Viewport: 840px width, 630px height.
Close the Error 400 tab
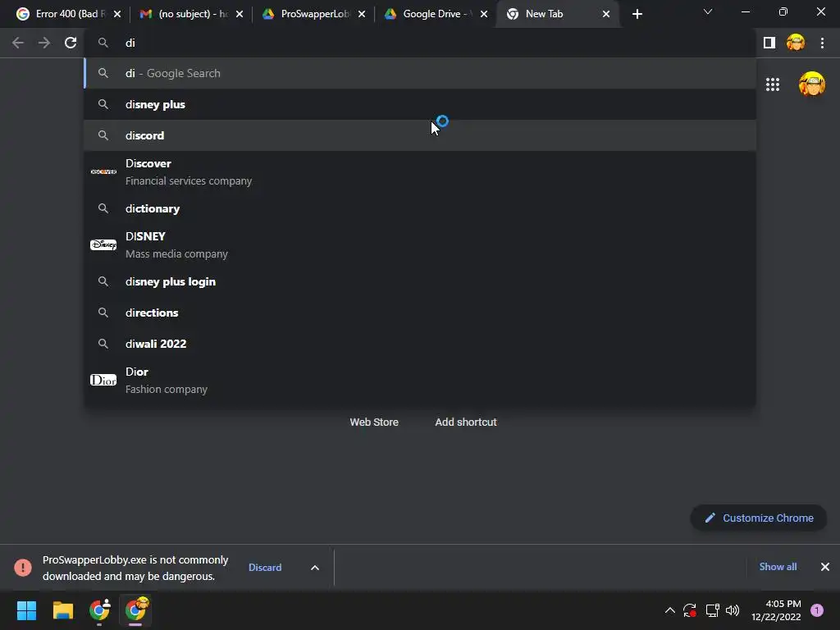point(117,15)
